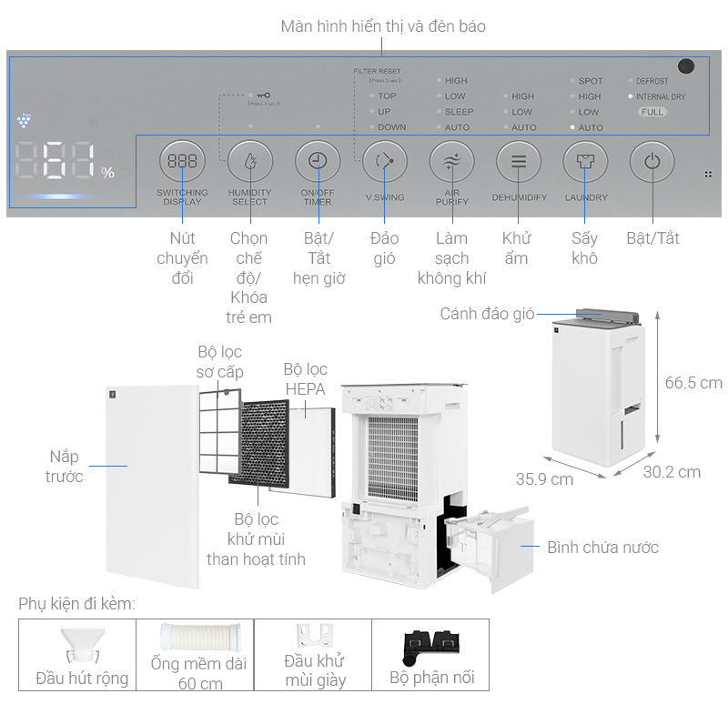This screenshot has width=728, height=704.
Task: Activate the AIR PURIFY function button
Action: 451,162
